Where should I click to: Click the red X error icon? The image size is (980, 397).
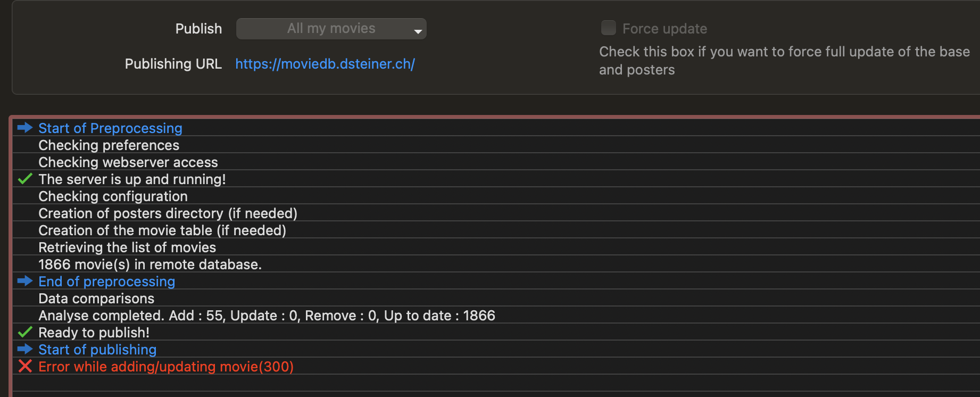click(25, 366)
